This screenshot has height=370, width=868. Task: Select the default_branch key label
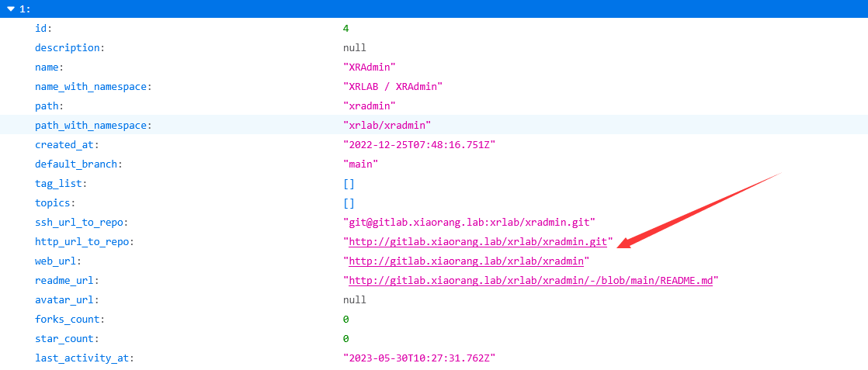point(78,164)
